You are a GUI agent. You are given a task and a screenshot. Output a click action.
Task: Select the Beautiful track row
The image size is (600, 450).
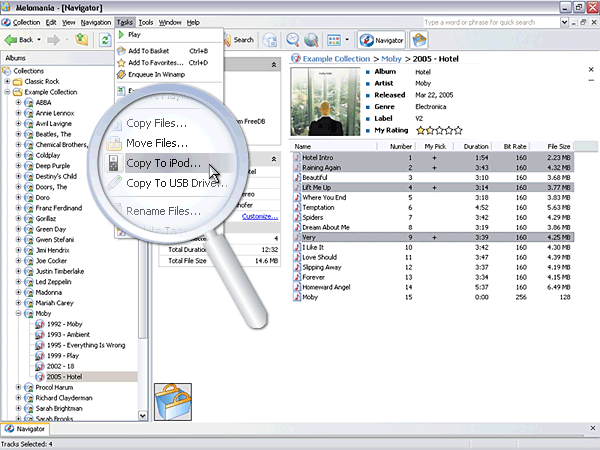tap(432, 178)
